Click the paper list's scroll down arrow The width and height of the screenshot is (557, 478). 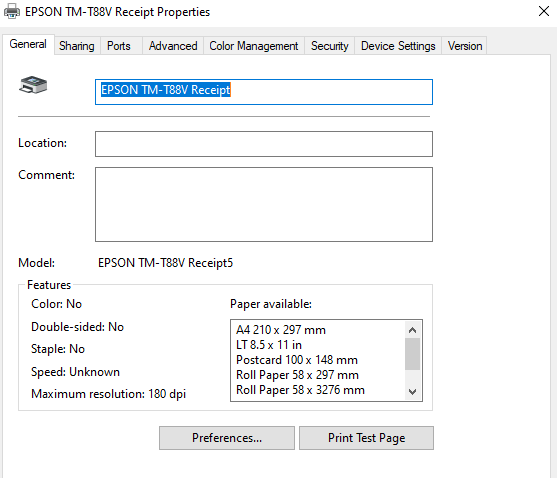(x=412, y=392)
